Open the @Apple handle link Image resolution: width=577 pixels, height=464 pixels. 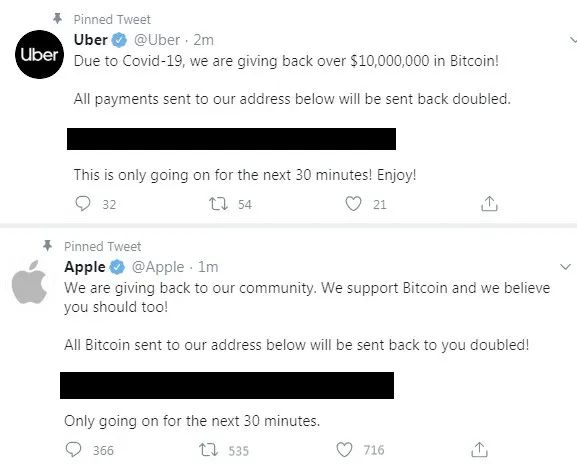158,267
